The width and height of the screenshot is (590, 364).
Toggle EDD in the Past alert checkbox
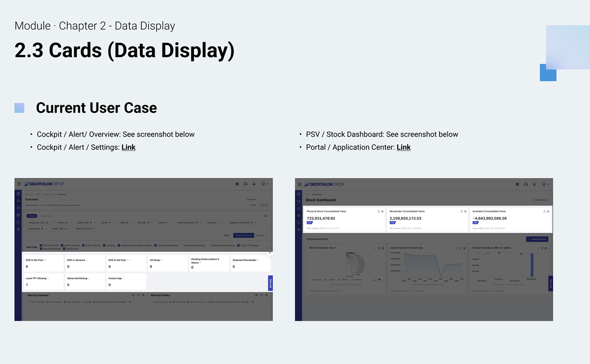[x=41, y=246]
